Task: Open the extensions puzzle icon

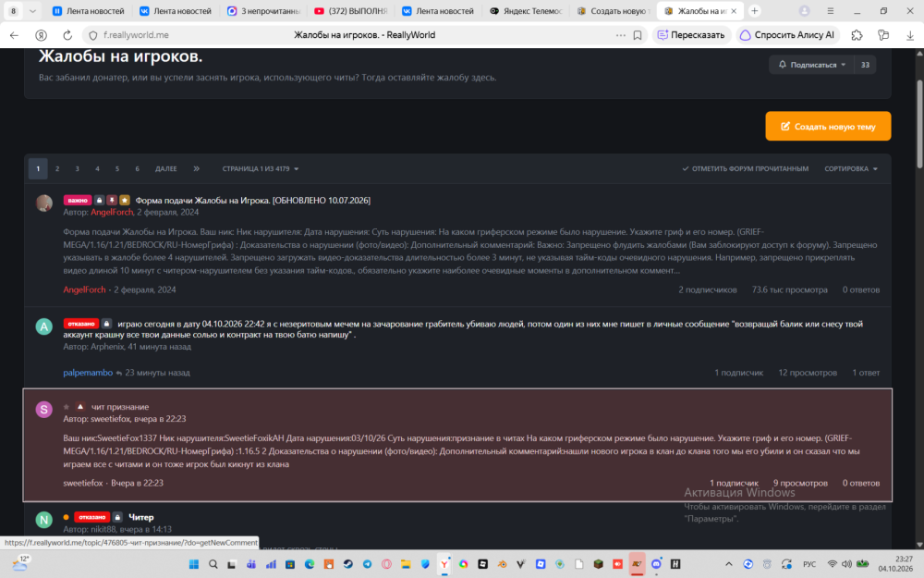Action: click(857, 35)
